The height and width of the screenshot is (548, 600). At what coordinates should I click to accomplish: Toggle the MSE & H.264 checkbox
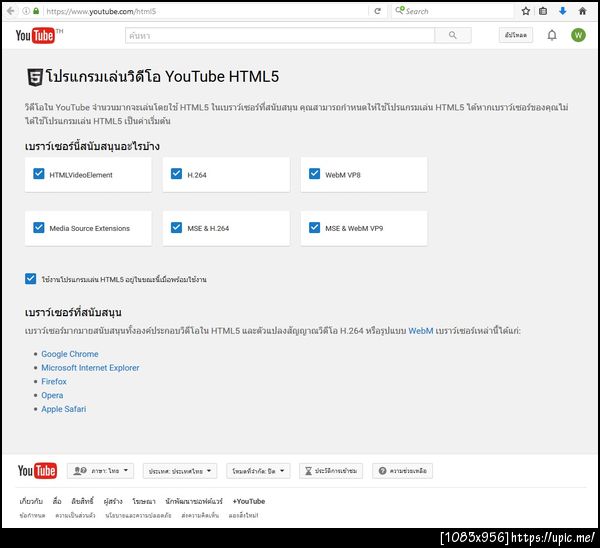pos(176,227)
